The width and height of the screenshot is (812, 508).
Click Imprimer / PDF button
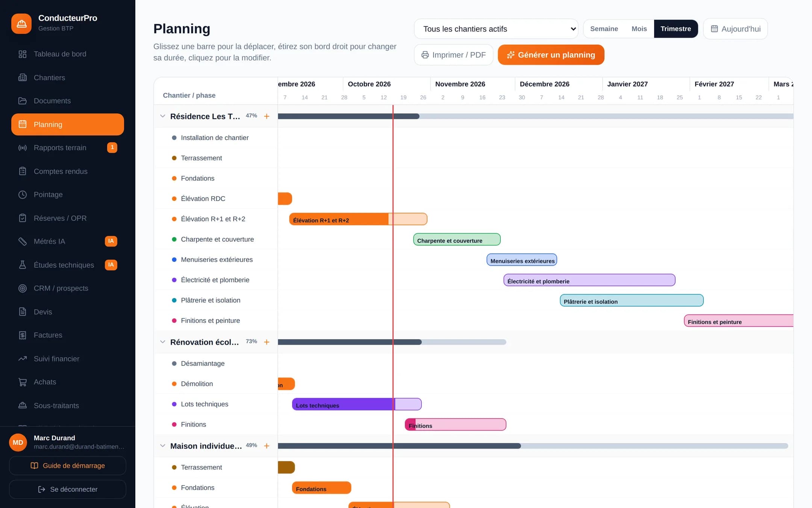pyautogui.click(x=454, y=55)
